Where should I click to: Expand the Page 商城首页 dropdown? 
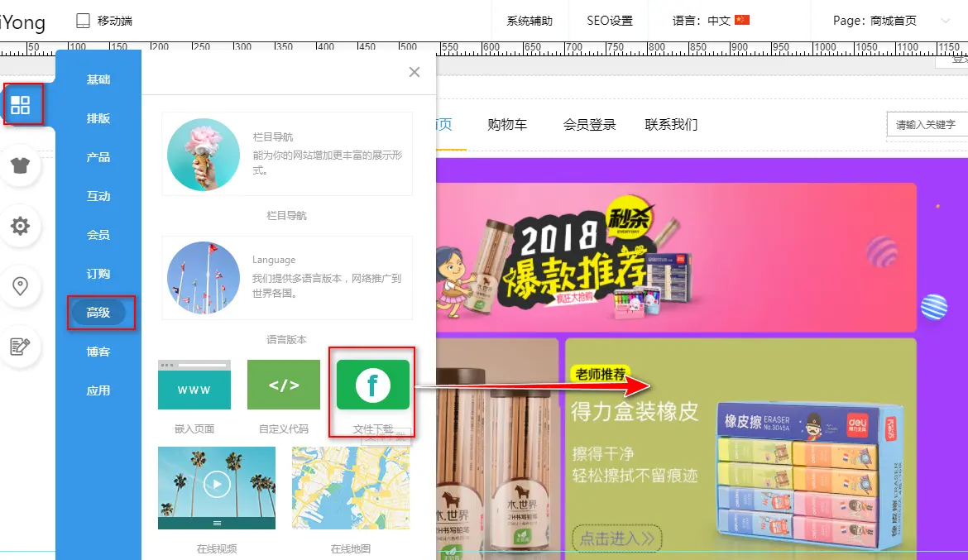(945, 21)
